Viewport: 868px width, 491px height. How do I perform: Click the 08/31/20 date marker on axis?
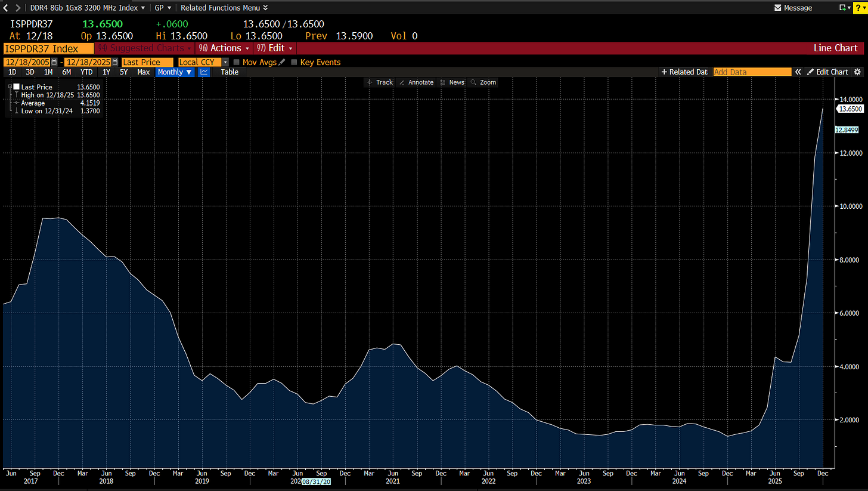click(x=316, y=480)
